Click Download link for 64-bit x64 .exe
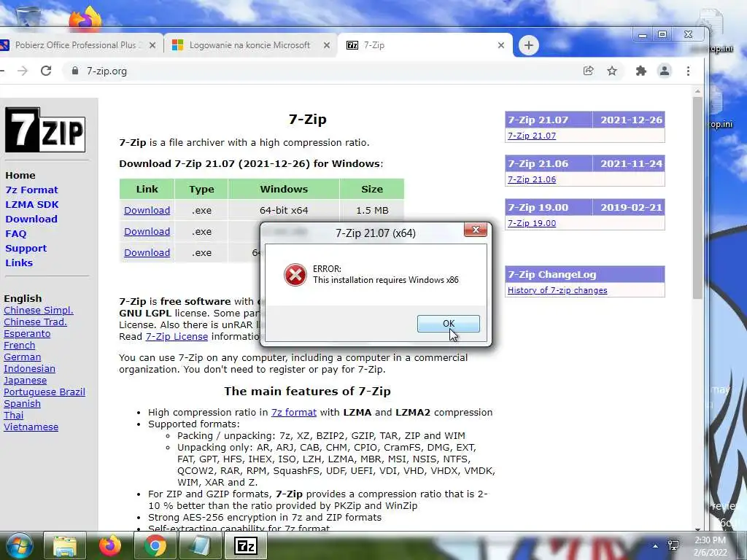747x560 pixels. (x=147, y=211)
